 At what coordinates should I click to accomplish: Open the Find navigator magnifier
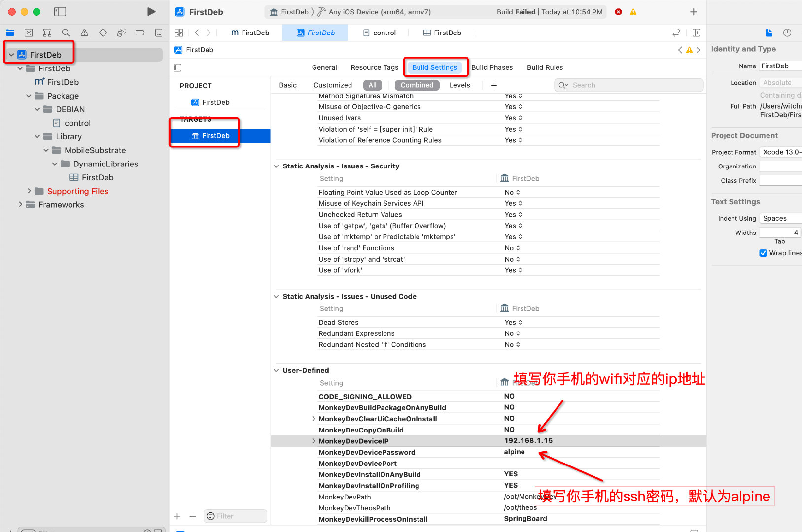coord(66,33)
